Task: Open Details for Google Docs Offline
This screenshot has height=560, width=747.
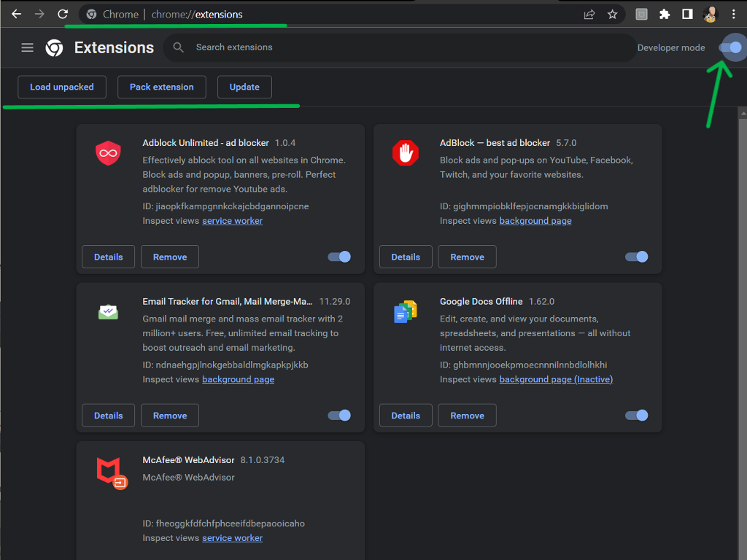Action: tap(406, 415)
